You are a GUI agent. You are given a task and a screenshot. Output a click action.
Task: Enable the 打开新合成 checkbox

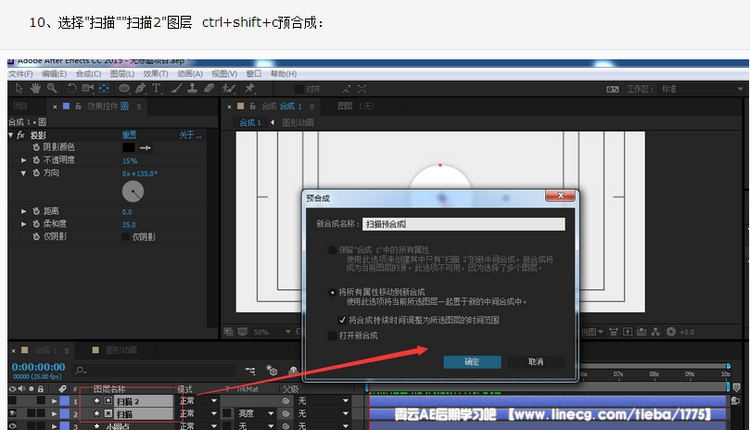pyautogui.click(x=332, y=336)
